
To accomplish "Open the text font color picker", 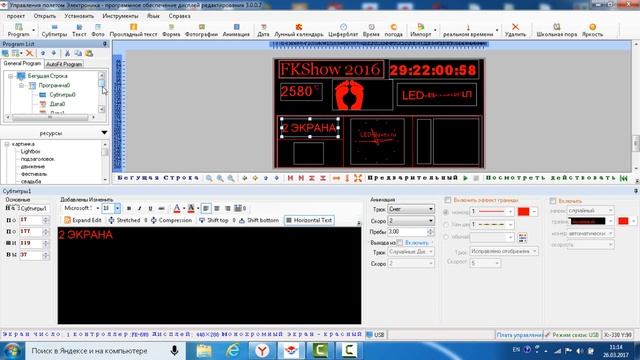I will (177, 208).
